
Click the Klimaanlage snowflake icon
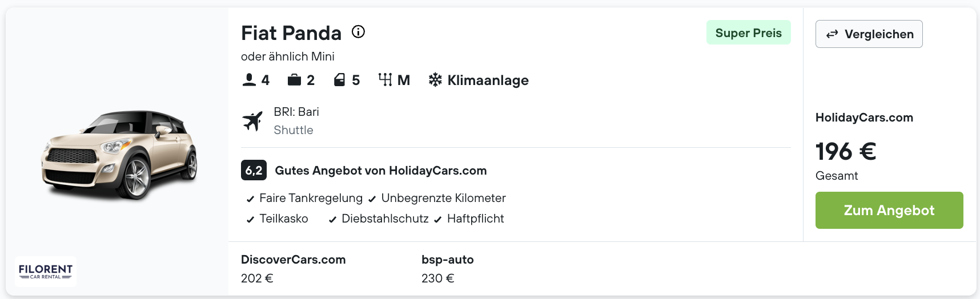435,80
